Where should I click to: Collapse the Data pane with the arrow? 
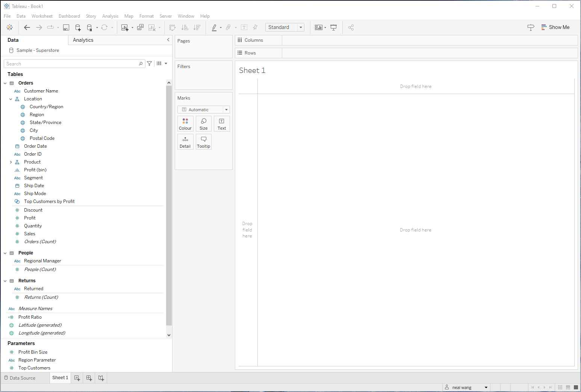(168, 40)
